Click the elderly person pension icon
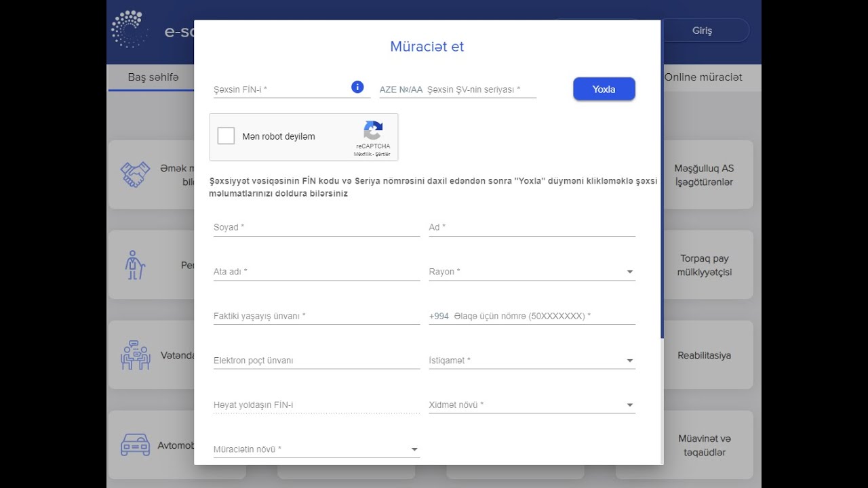 click(135, 264)
